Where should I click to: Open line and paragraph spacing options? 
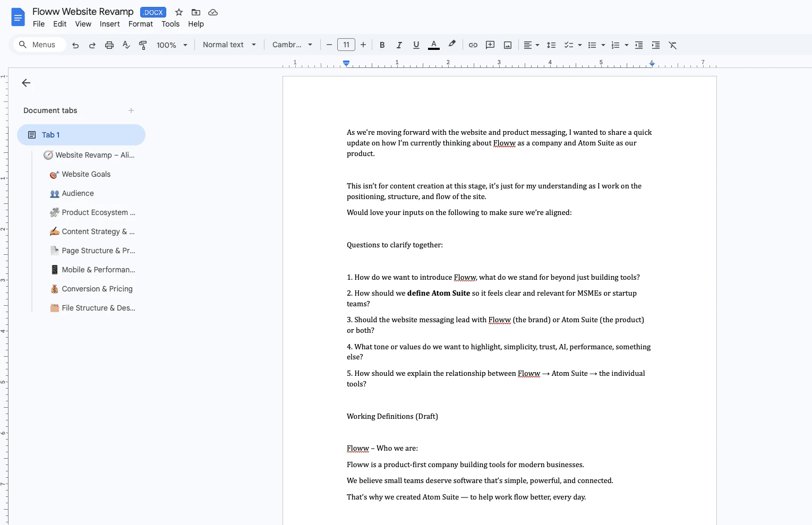(x=551, y=45)
